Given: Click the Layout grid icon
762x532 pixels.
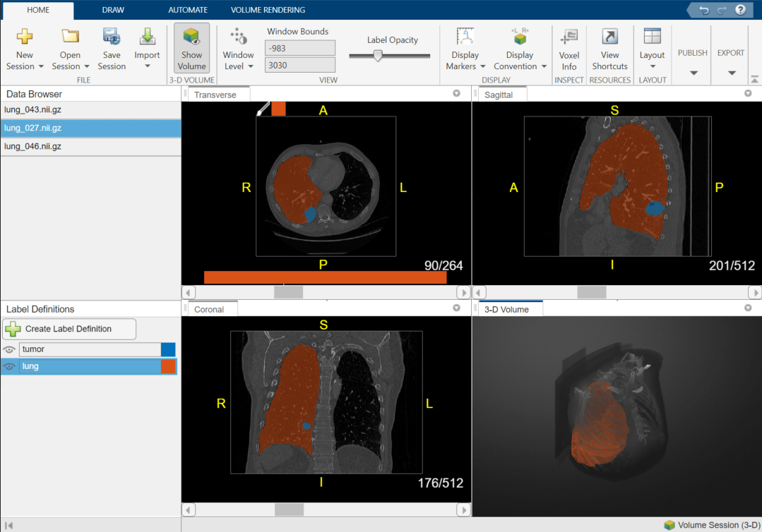Looking at the screenshot, I should [x=652, y=37].
